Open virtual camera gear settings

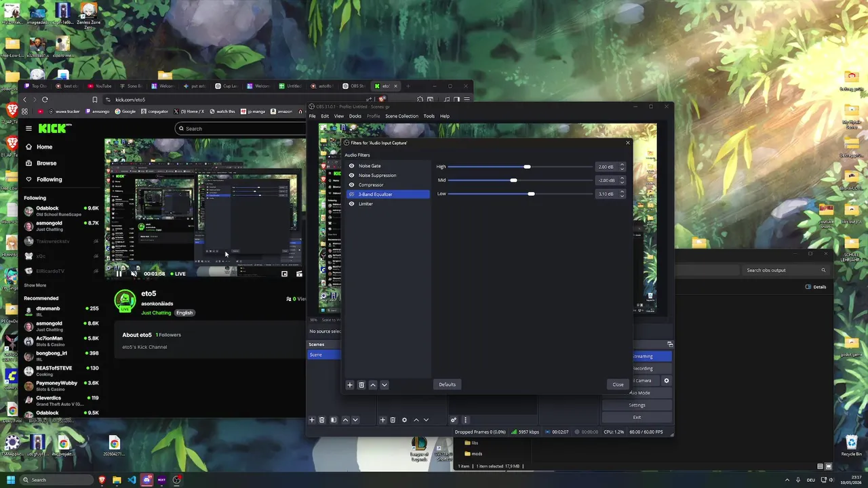tap(666, 381)
